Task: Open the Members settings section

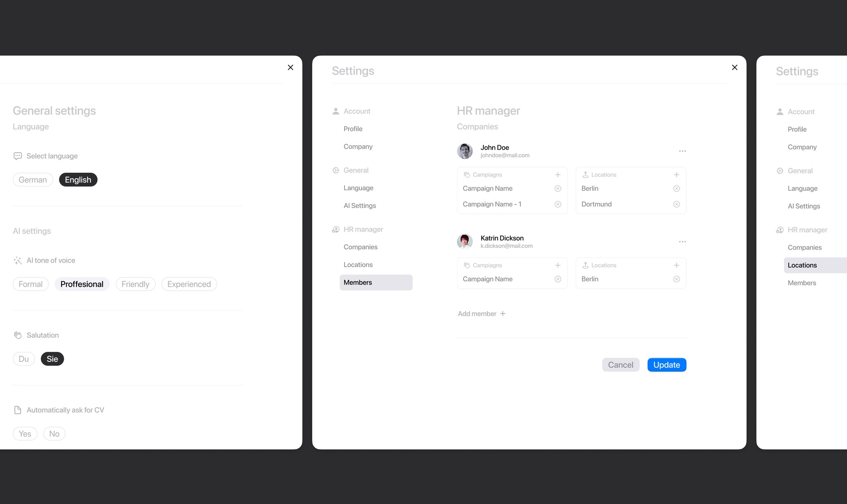Action: 376,282
